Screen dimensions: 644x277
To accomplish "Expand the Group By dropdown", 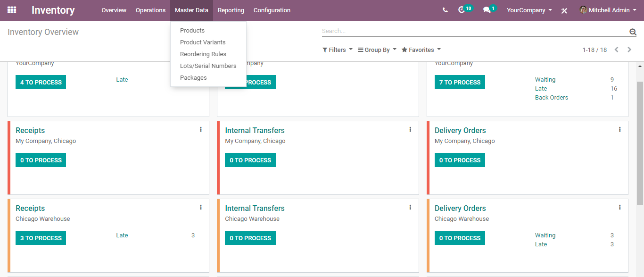I will (x=377, y=50).
